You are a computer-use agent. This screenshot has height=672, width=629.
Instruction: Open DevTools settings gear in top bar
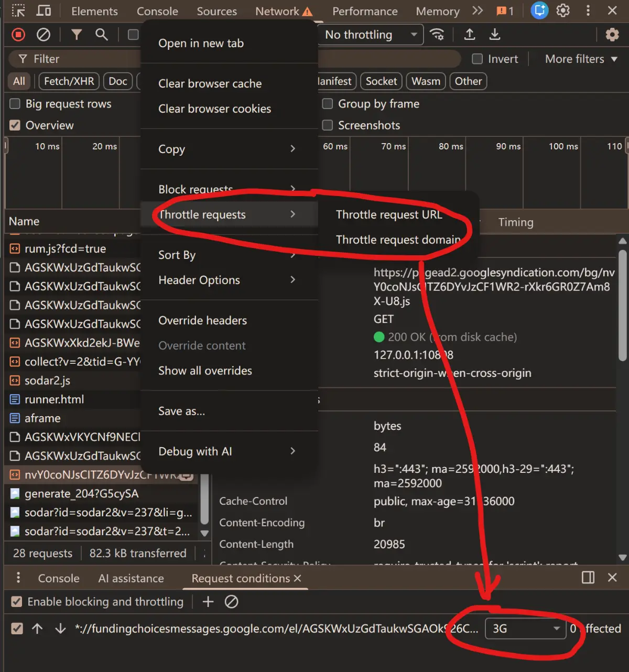(x=563, y=11)
